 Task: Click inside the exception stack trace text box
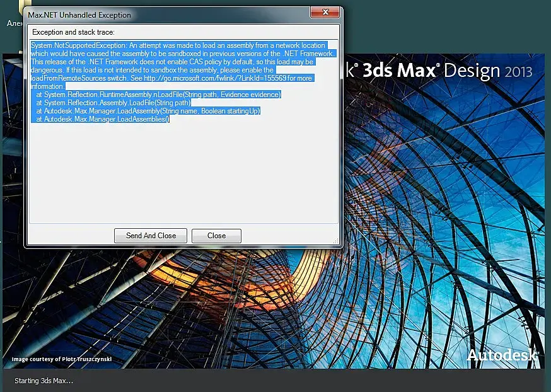tap(183, 131)
